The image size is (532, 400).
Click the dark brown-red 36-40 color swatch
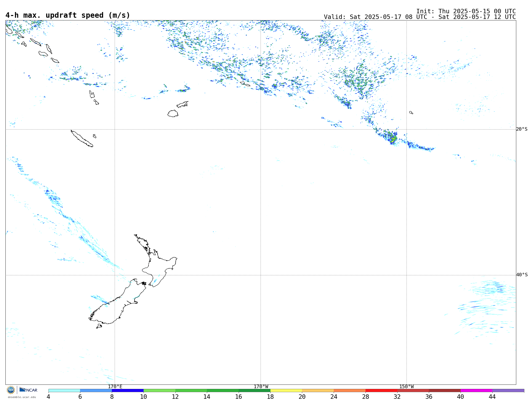(445, 391)
